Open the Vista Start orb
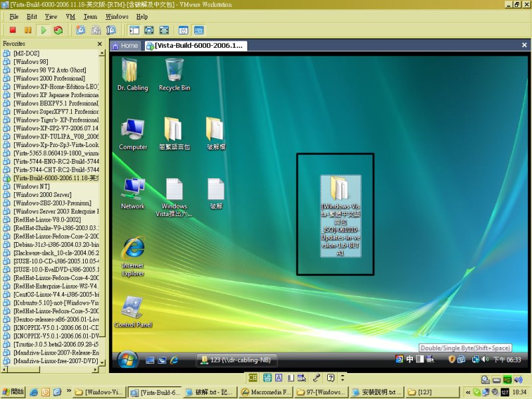 128,360
